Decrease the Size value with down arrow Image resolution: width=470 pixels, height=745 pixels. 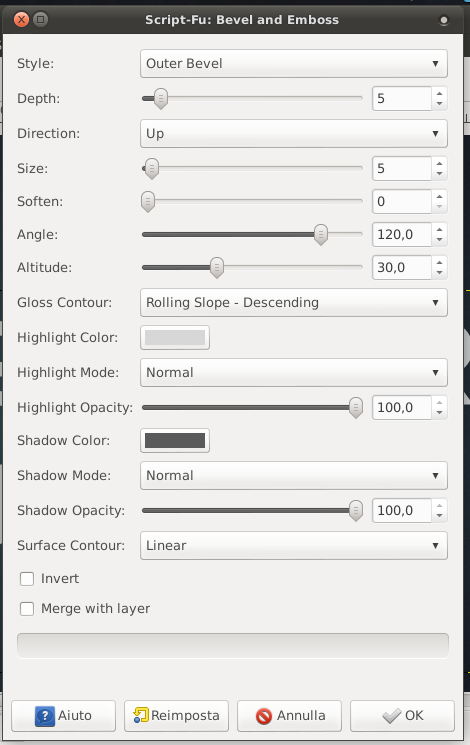point(440,173)
